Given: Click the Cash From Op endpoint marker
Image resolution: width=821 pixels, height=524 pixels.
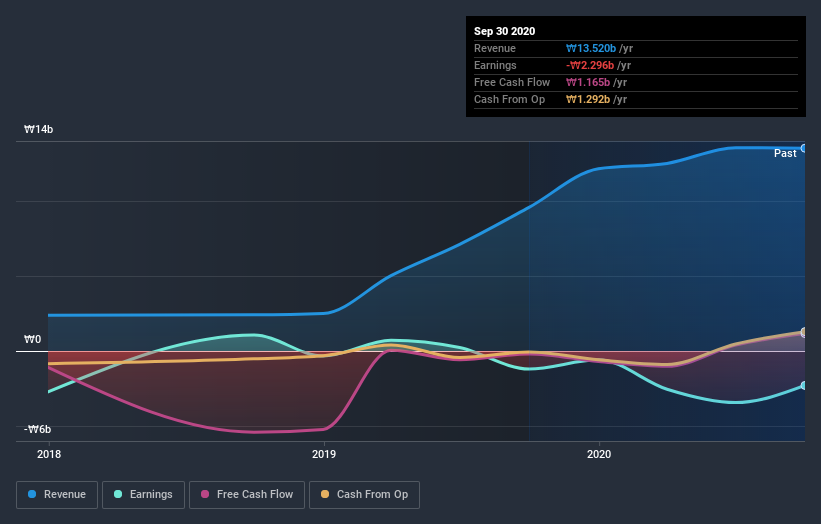Looking at the screenshot, I should (x=803, y=332).
